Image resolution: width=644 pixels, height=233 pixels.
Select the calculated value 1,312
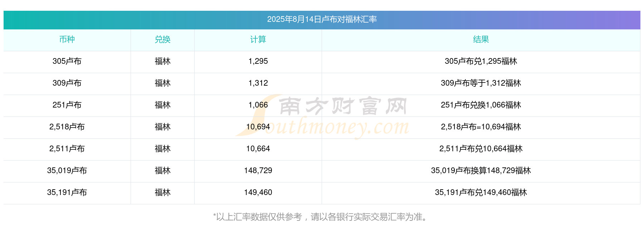(x=258, y=83)
